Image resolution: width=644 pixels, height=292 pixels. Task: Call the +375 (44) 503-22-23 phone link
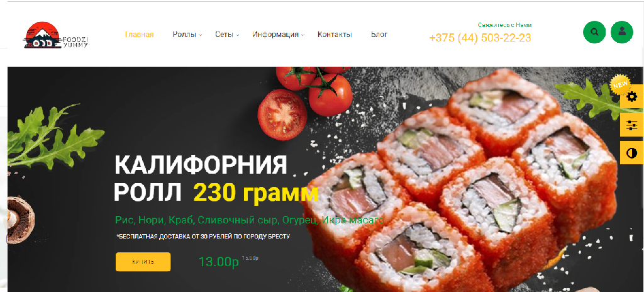pyautogui.click(x=480, y=38)
